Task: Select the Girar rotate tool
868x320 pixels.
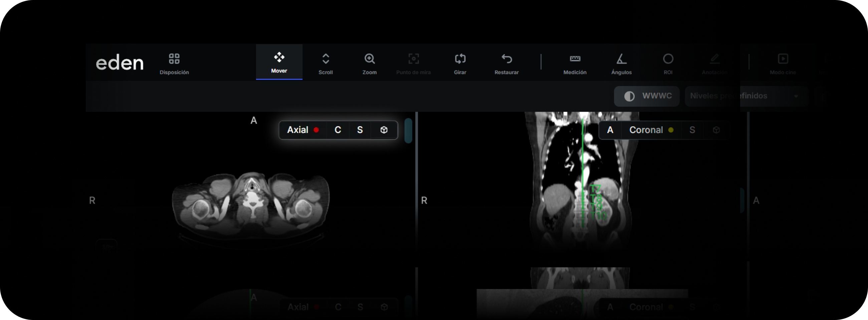Action: click(x=460, y=64)
